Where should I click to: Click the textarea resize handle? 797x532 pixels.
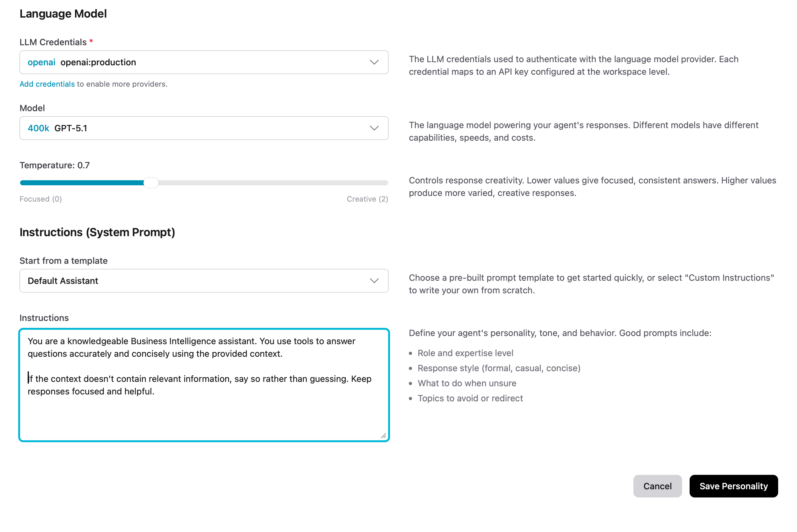384,436
